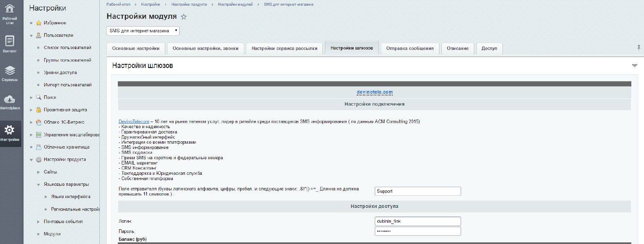Click the sender field containing Support
The width and height of the screenshot is (644, 244).
point(418,191)
